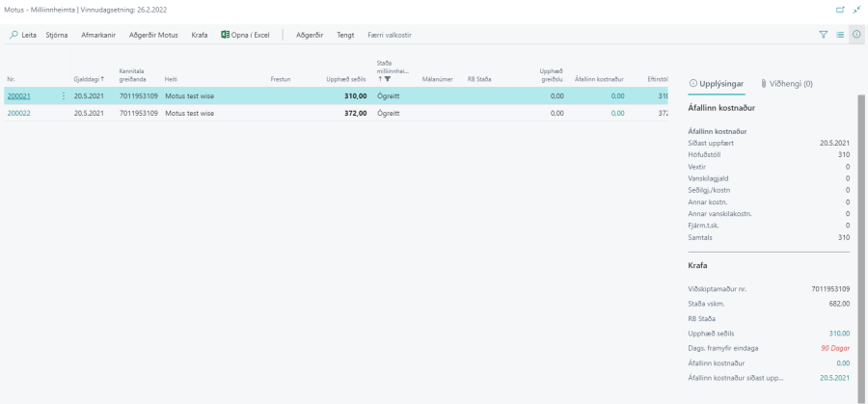Image resolution: width=868 pixels, height=404 pixels.
Task: Expand the Tengt menu
Action: point(345,35)
